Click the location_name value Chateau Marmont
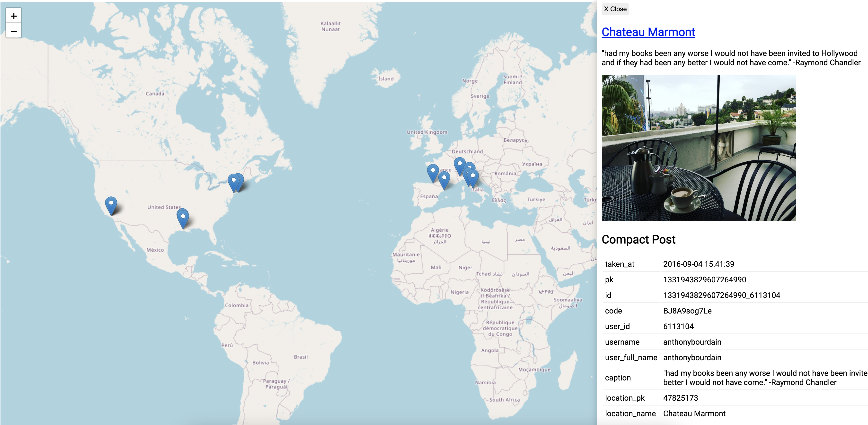 tap(694, 413)
